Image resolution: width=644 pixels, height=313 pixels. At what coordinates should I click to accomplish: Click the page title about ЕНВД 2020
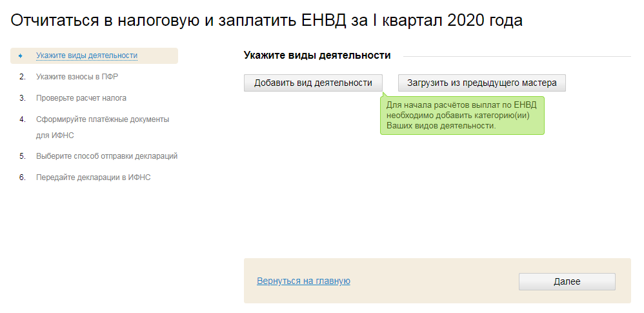(x=267, y=21)
